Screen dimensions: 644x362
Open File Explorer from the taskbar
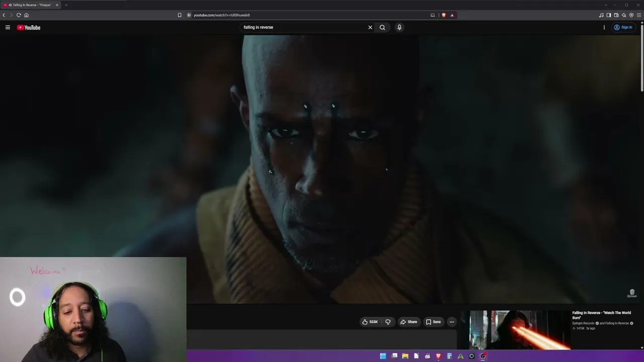[405, 356]
